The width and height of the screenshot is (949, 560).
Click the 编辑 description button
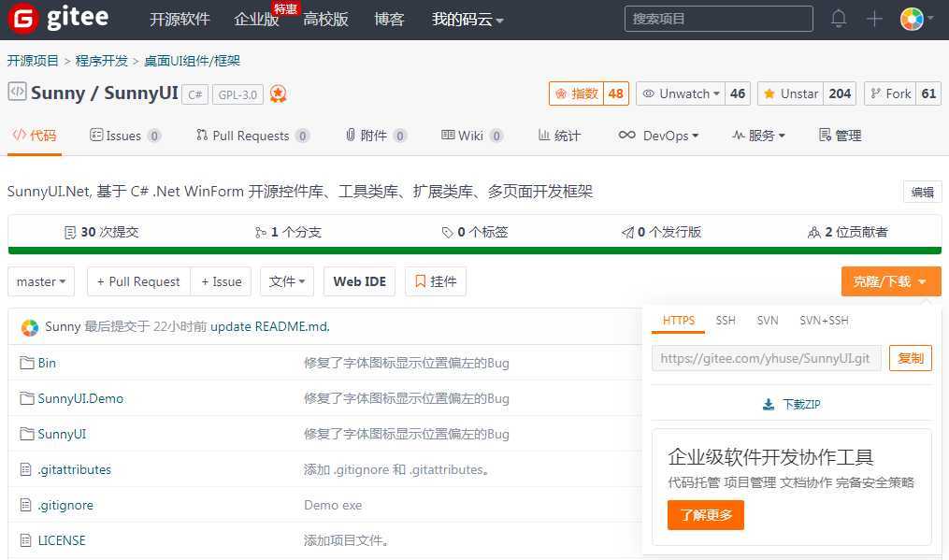click(923, 192)
